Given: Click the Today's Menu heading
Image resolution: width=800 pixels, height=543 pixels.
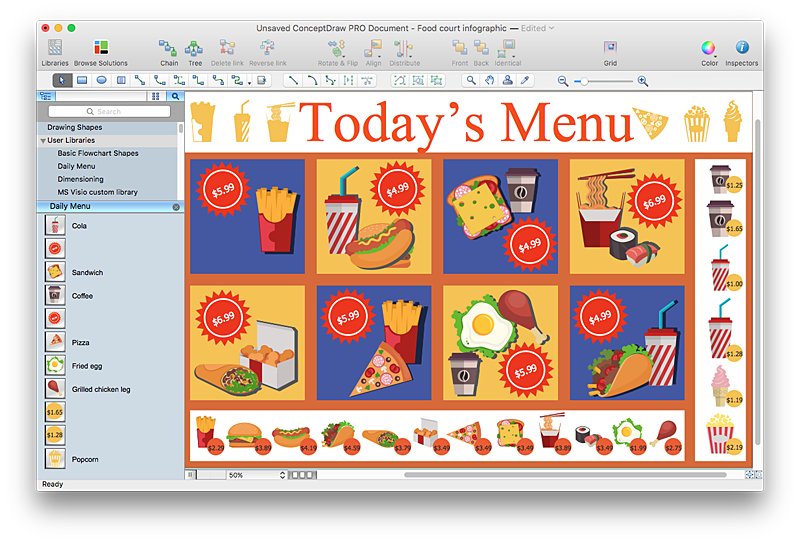Looking at the screenshot, I should (x=466, y=123).
